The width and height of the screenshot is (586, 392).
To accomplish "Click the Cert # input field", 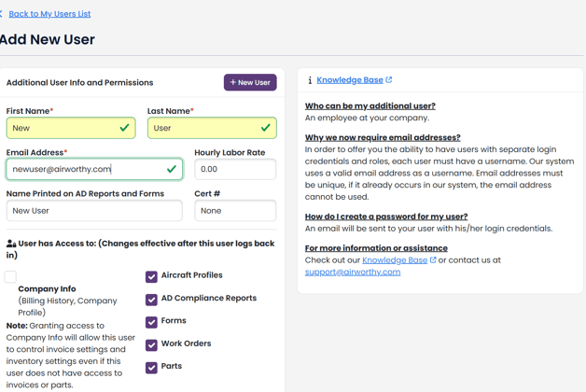I will point(235,210).
